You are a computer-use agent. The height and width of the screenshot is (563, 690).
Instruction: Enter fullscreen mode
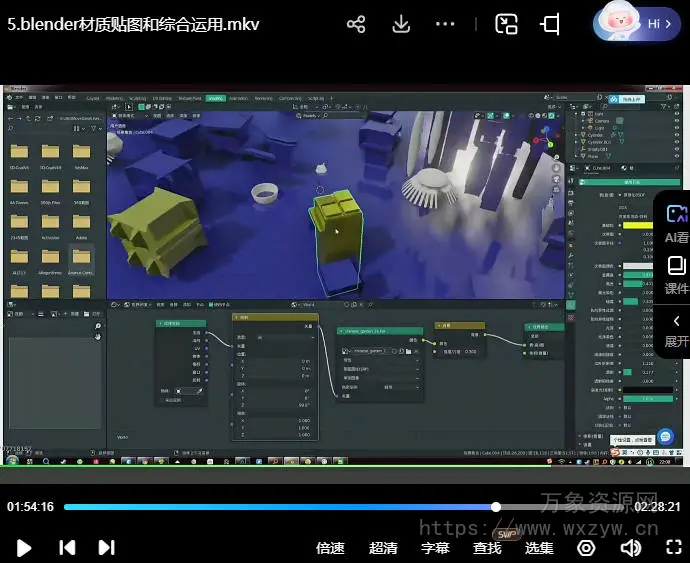tap(674, 547)
